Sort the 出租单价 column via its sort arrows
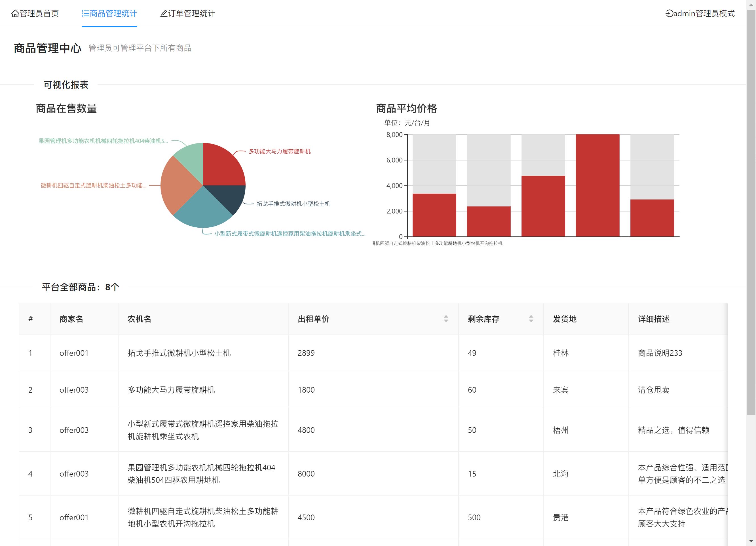 pyautogui.click(x=446, y=319)
